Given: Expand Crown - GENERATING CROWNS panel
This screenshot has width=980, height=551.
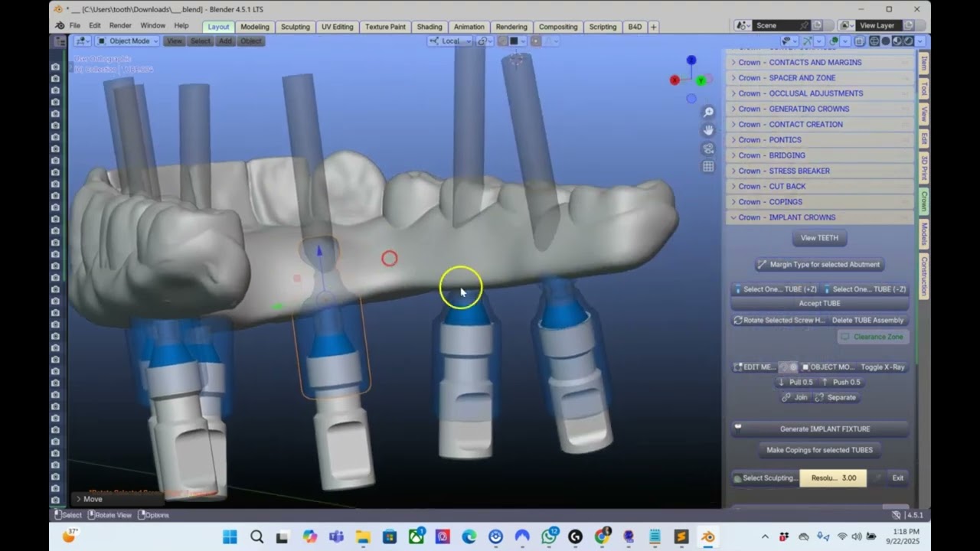Looking at the screenshot, I should tap(819, 109).
